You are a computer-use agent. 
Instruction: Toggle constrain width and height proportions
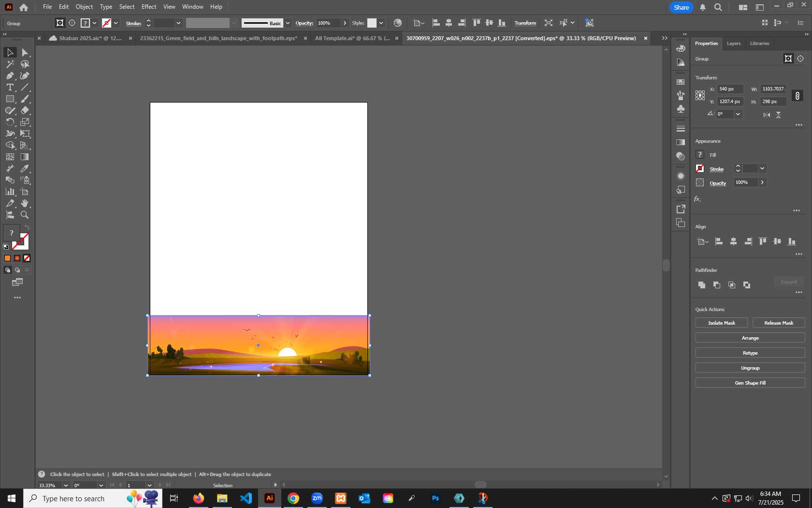pos(797,96)
